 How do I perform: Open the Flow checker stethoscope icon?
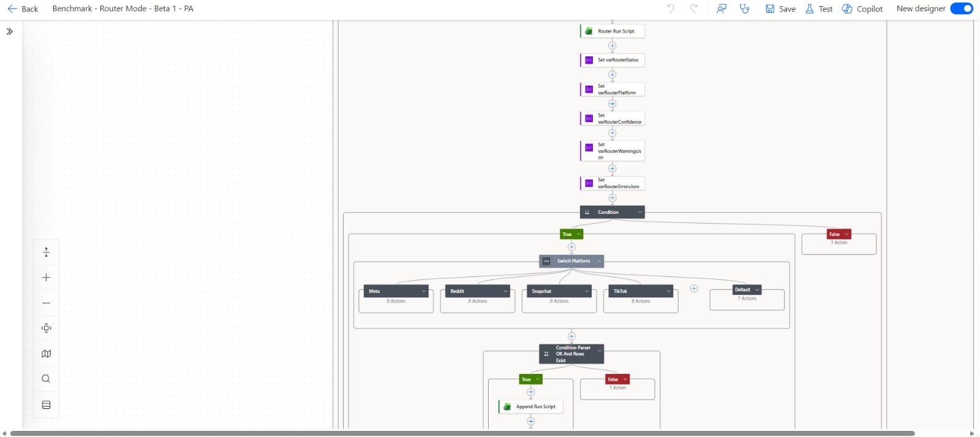pyautogui.click(x=744, y=9)
